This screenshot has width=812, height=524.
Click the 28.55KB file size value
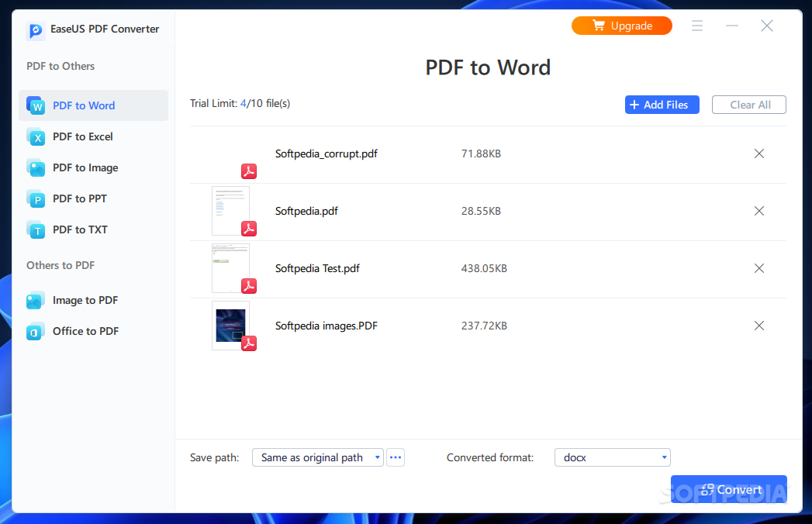481,211
